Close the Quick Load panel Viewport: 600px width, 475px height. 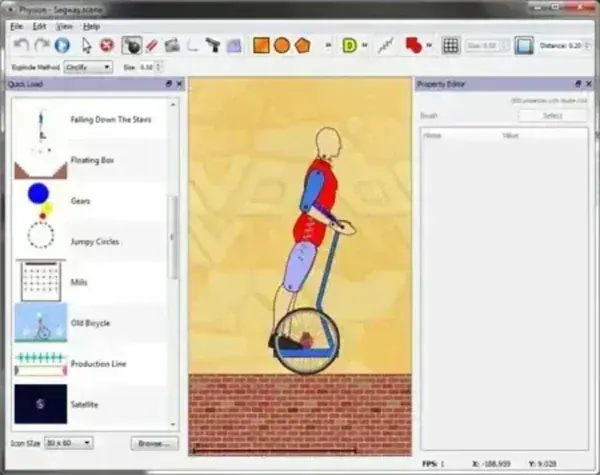click(x=179, y=84)
